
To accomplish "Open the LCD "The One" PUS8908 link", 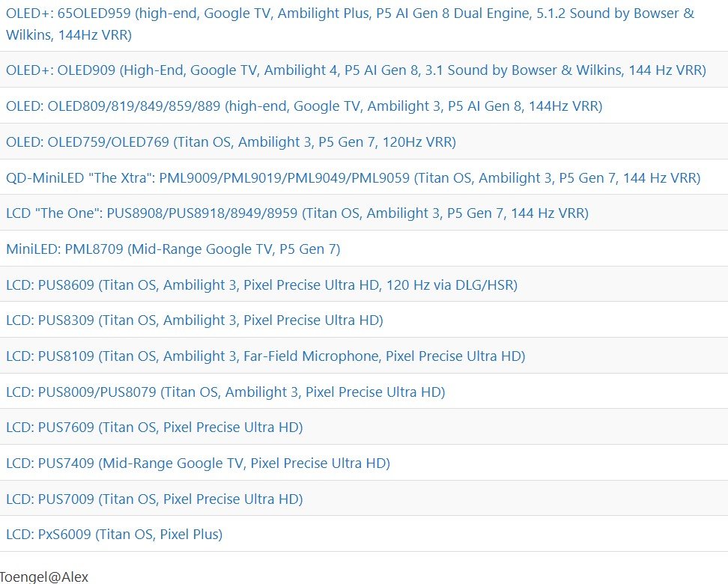I will pyautogui.click(x=297, y=213).
